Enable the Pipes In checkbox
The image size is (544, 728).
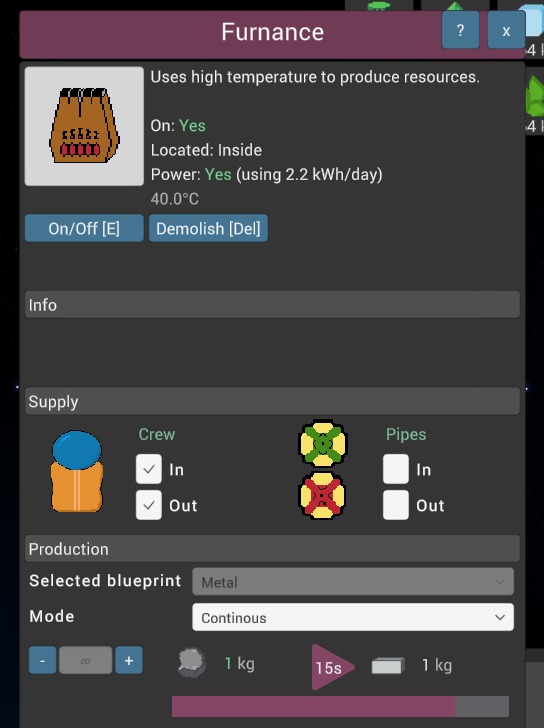[x=396, y=469]
